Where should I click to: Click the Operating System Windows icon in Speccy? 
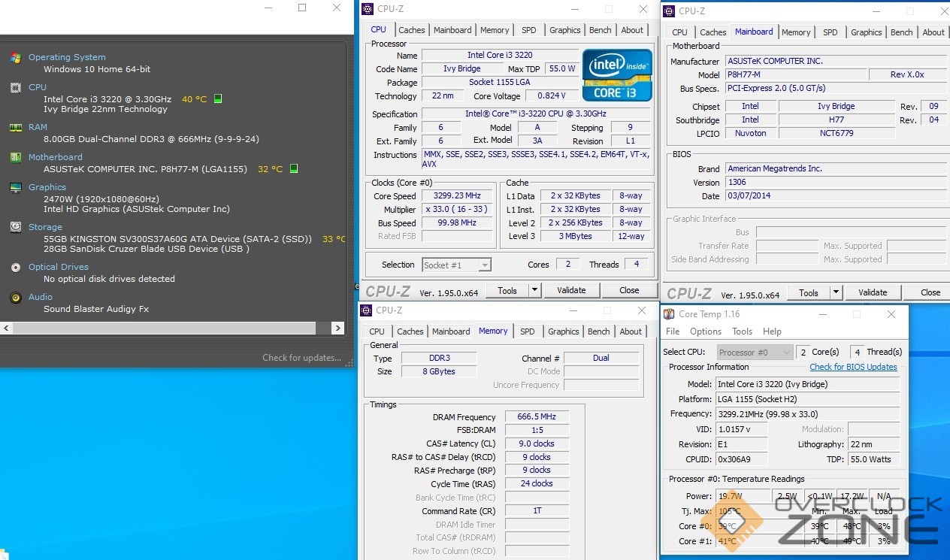click(16, 57)
